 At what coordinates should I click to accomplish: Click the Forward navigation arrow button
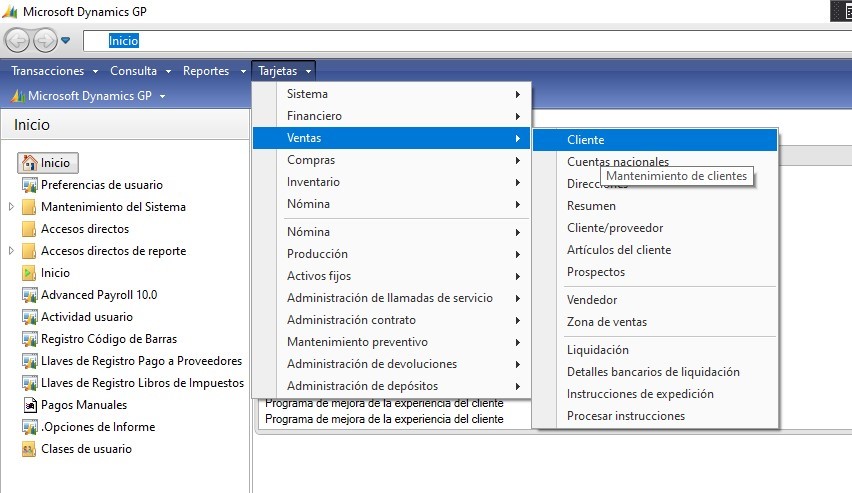(45, 40)
